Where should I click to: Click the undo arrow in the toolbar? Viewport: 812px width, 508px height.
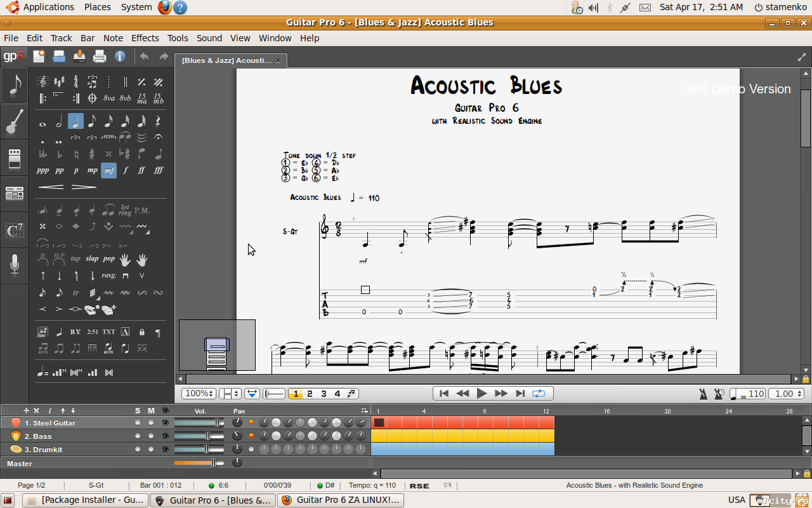(144, 57)
